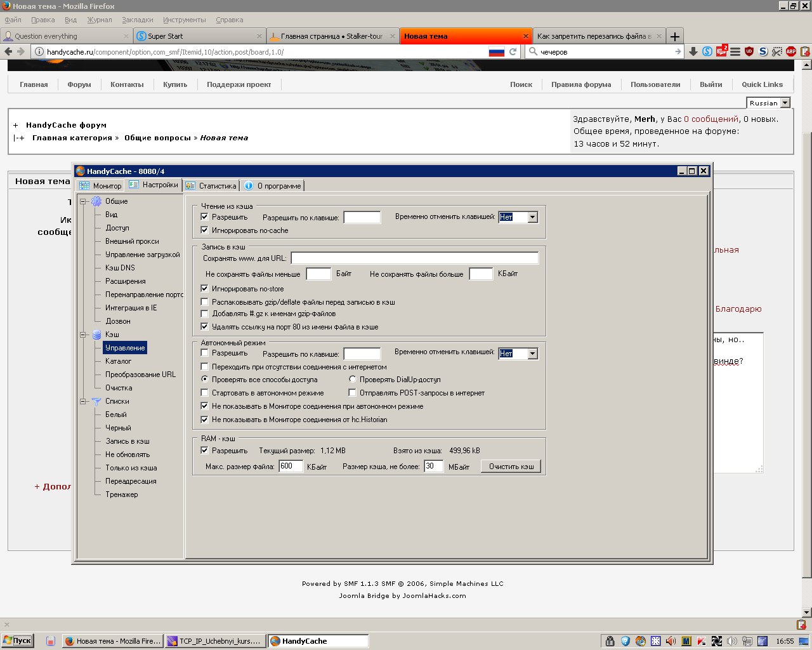Click the black swirl tray icon
Screen dimensions: 812x650
click(x=717, y=641)
